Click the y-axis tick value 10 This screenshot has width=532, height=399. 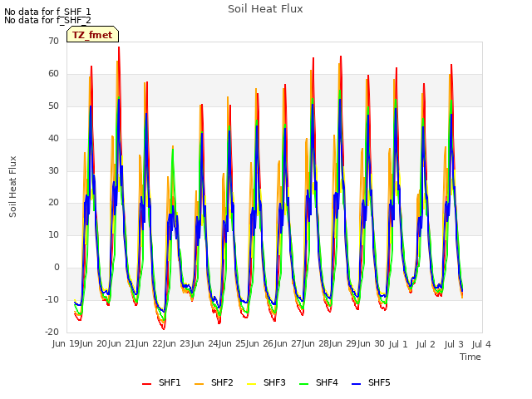click(x=53, y=234)
